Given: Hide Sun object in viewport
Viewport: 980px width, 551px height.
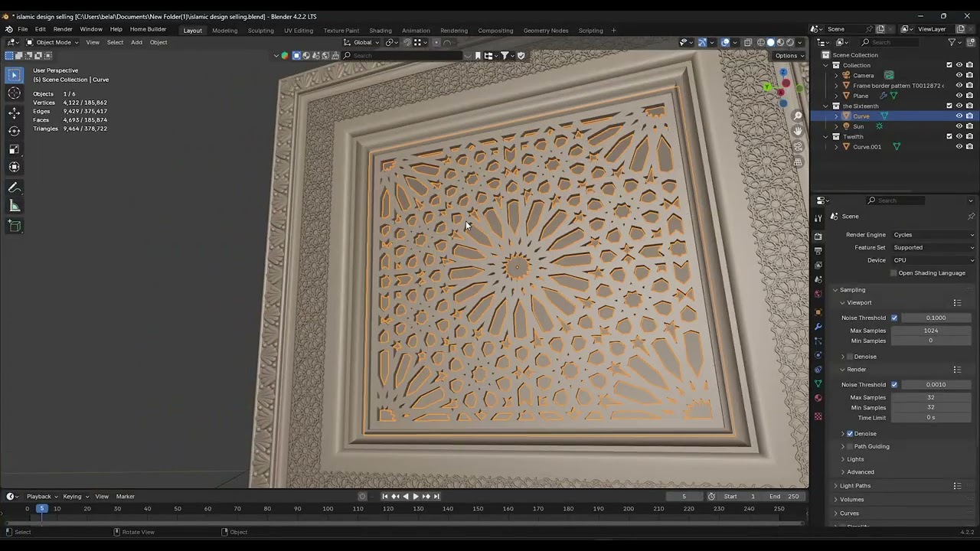Looking at the screenshot, I should coord(959,126).
